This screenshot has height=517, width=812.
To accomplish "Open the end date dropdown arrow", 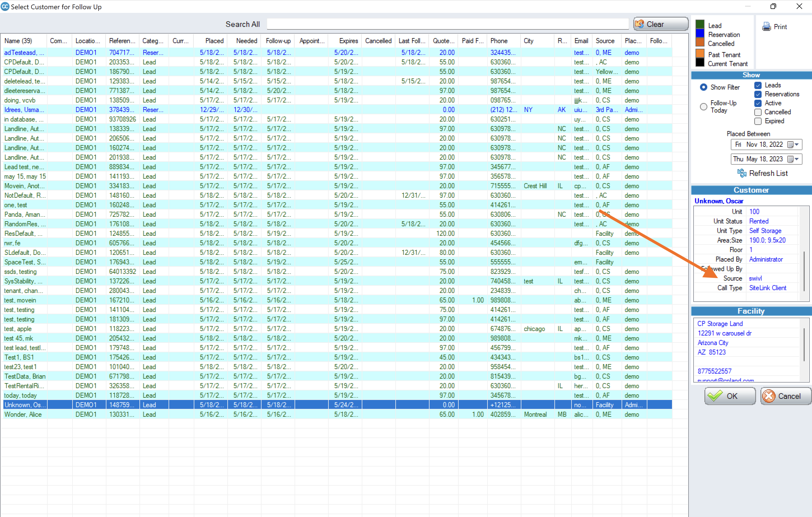I will tap(797, 159).
